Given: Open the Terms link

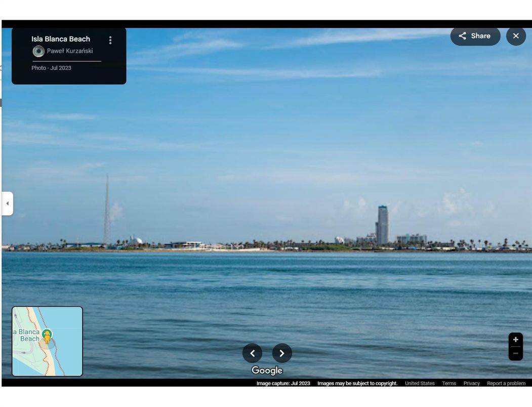Looking at the screenshot, I should 449,383.
